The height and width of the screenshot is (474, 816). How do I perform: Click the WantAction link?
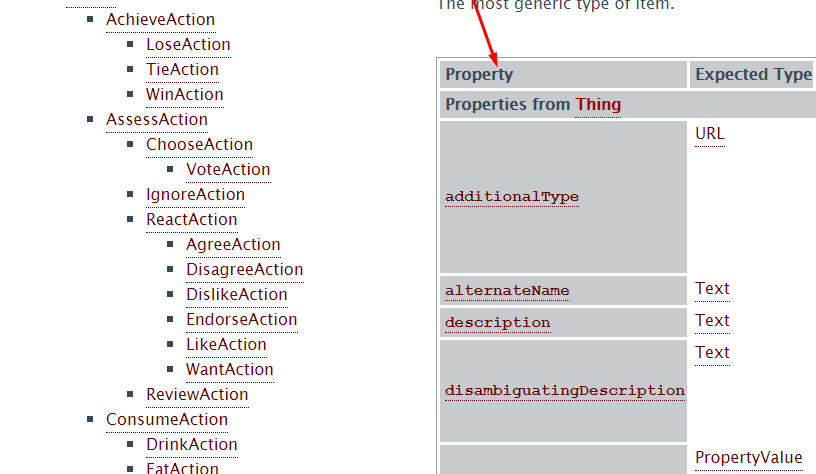[229, 369]
